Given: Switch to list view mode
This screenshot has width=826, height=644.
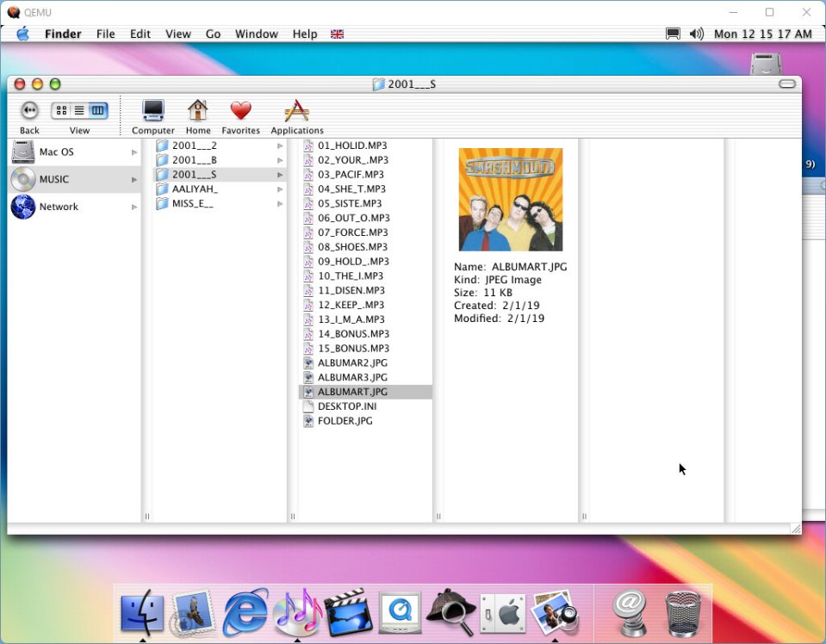Looking at the screenshot, I should tap(79, 110).
